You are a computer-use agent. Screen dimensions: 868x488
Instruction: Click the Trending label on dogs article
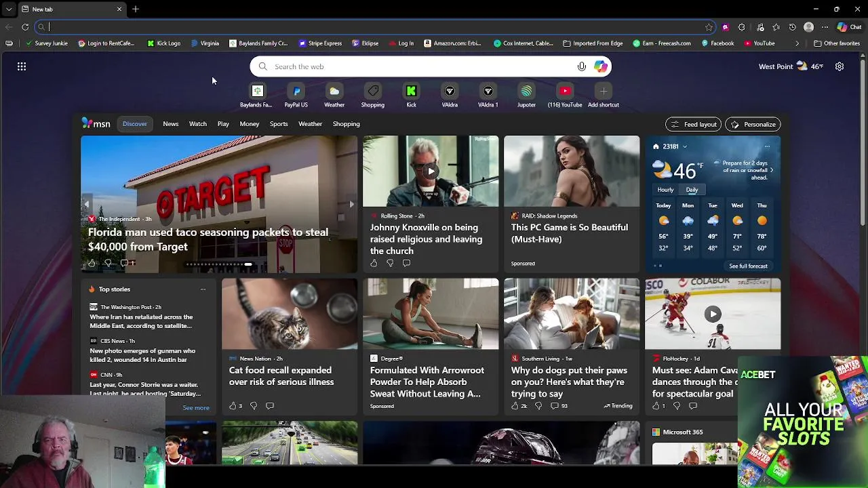point(618,406)
